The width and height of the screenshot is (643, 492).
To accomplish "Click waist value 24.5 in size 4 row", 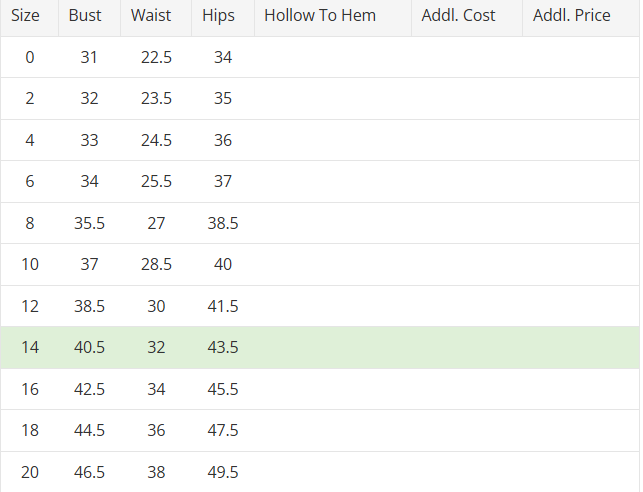I will click(x=156, y=140).
